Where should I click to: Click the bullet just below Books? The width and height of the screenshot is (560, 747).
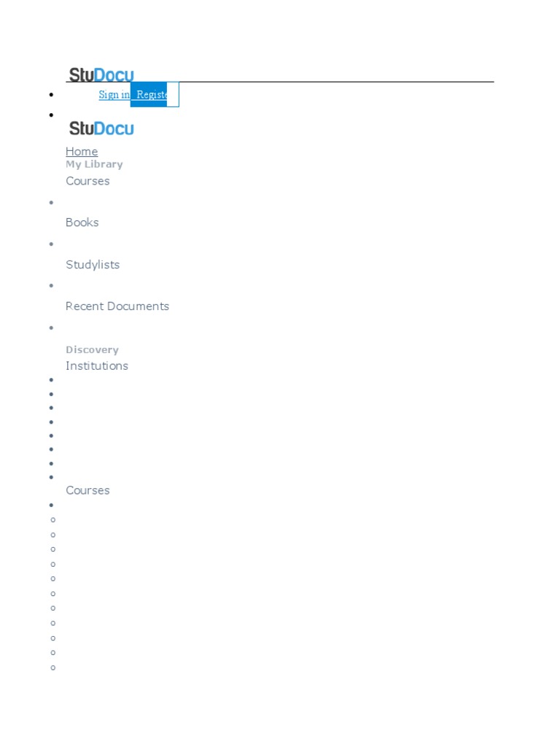pyautogui.click(x=52, y=244)
